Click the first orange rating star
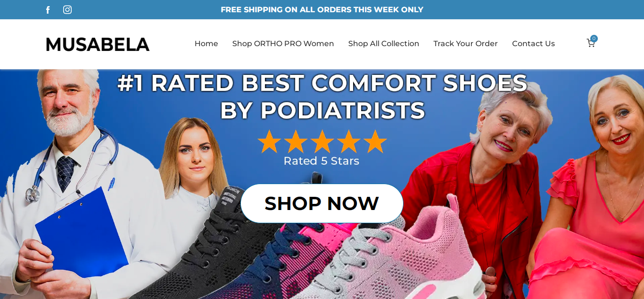Viewport: 644px width, 299px height. (x=269, y=141)
